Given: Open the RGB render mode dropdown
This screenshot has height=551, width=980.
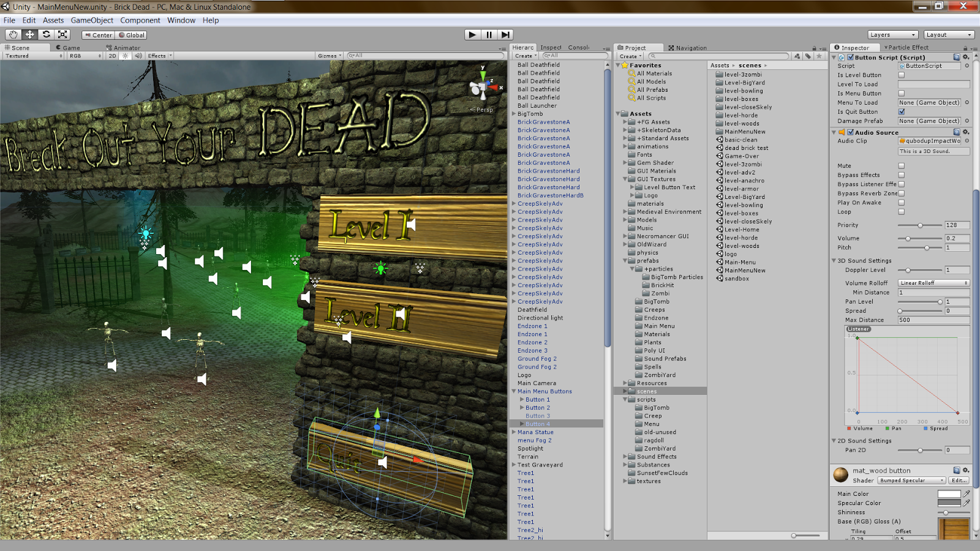Looking at the screenshot, I should pos(85,56).
